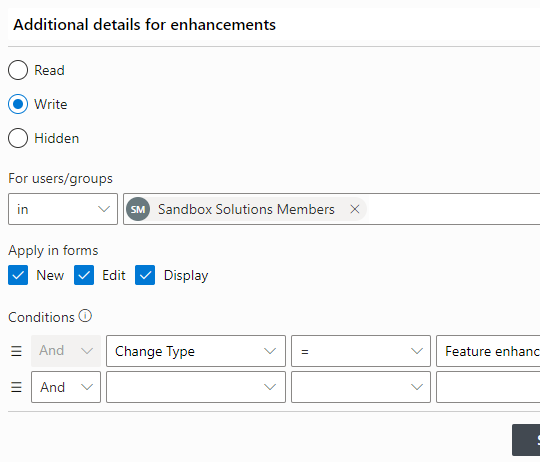The width and height of the screenshot is (540, 462).
Task: Click the dark button at the bottom right
Action: coord(526,440)
